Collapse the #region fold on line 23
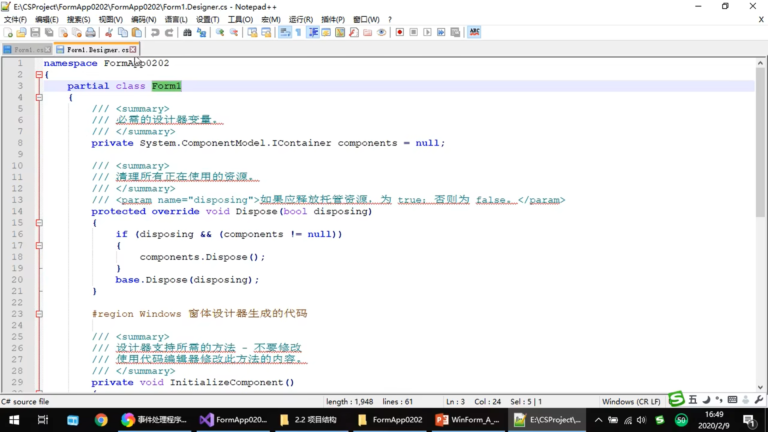 (39, 314)
